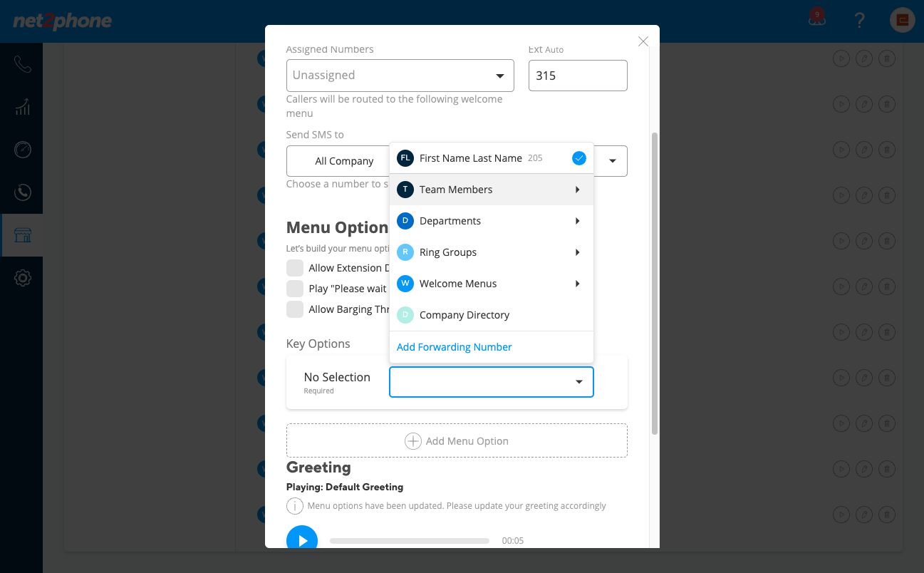
Task: Click the net2phone logo
Action: (63, 21)
